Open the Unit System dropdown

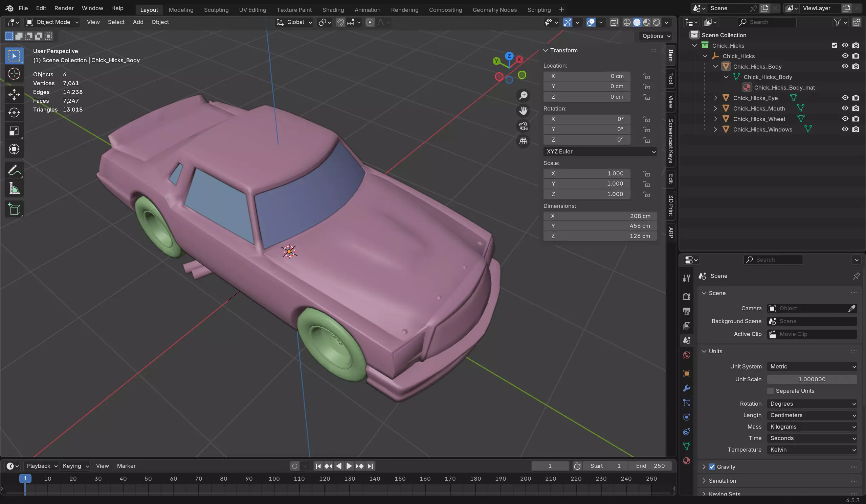click(812, 366)
